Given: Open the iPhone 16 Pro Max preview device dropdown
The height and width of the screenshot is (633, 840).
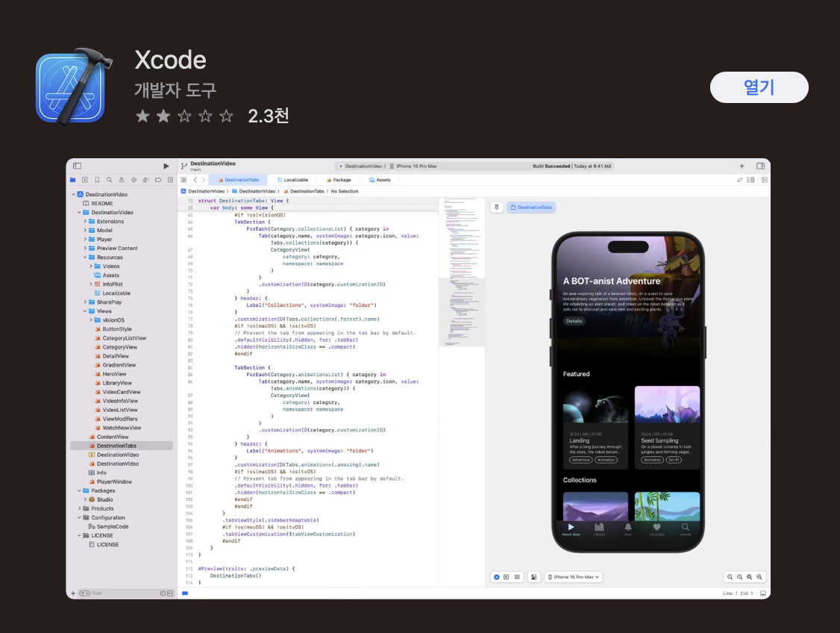Looking at the screenshot, I should (x=574, y=577).
